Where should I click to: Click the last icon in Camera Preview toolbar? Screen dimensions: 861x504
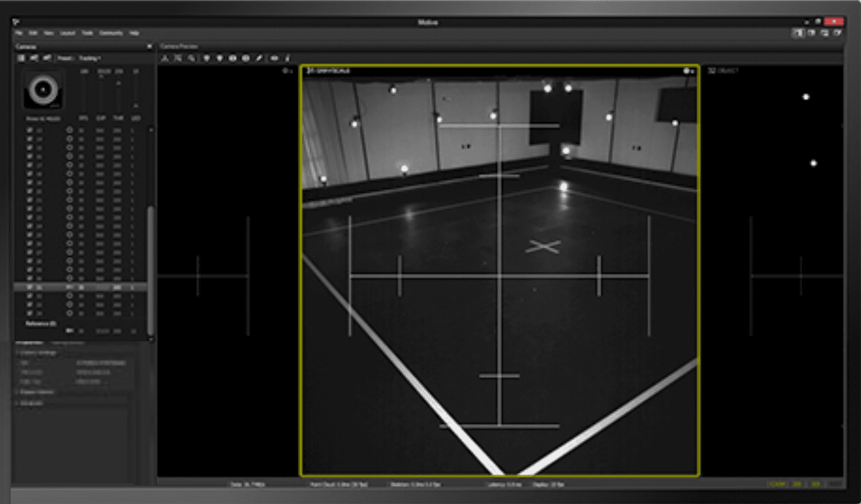coord(287,58)
